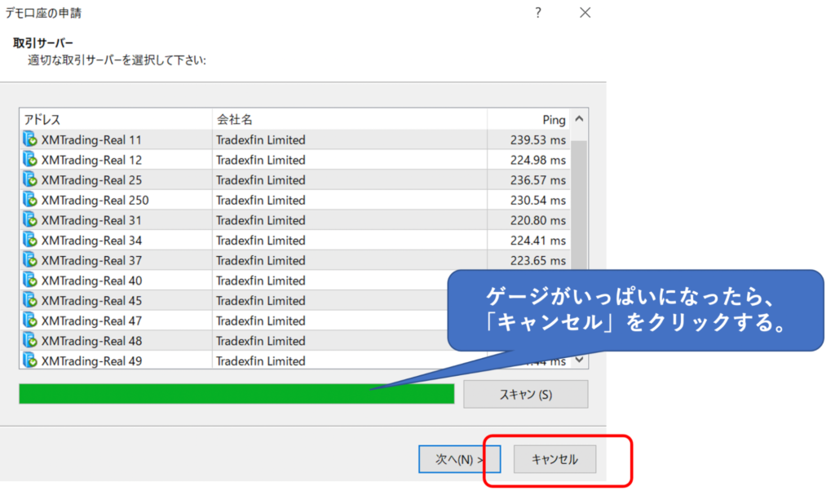Sort servers by the Ping column header
This screenshot has height=504, width=835.
[528, 119]
